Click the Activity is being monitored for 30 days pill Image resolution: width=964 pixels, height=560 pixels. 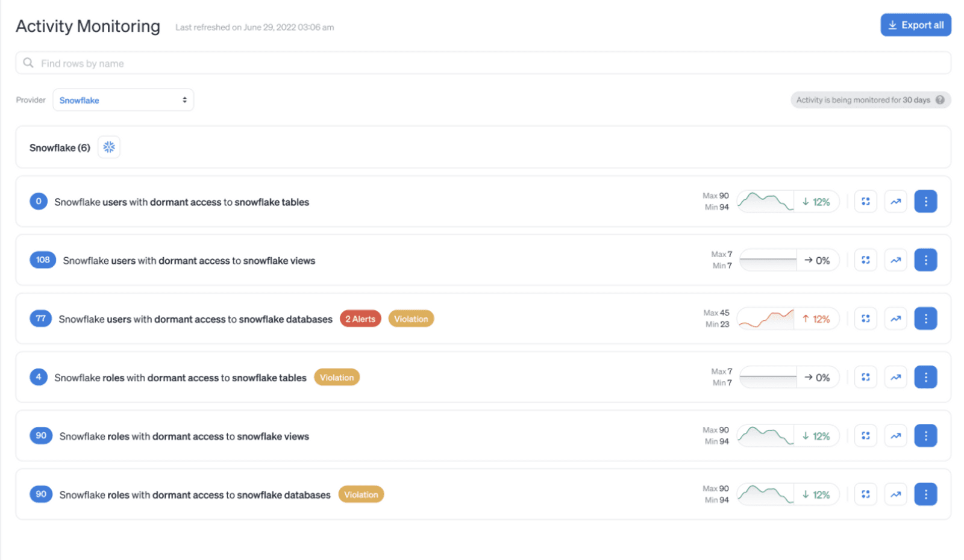pyautogui.click(x=870, y=100)
